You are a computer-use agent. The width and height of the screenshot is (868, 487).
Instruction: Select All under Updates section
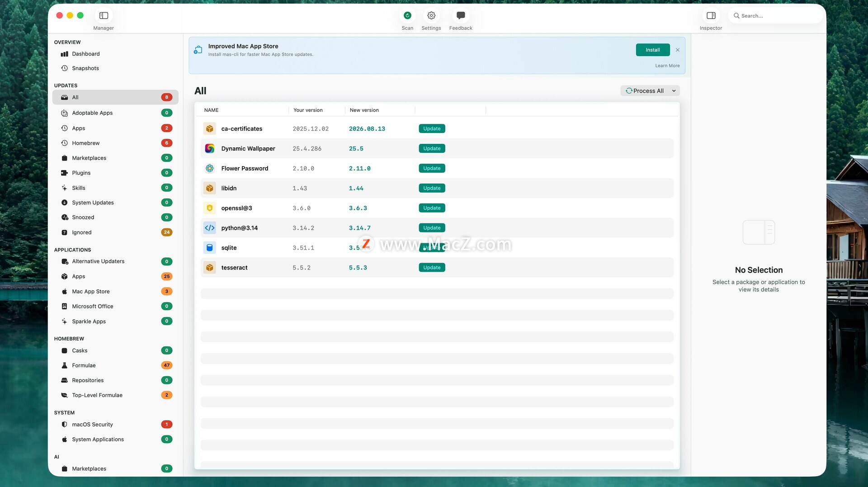[x=115, y=98]
